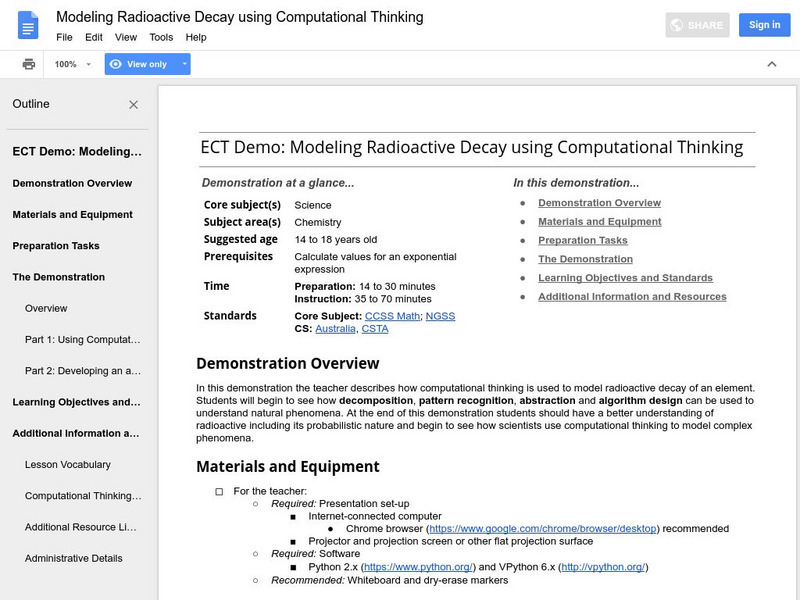The height and width of the screenshot is (600, 800).
Task: Open the 100% zoom dropdown
Action: pyautogui.click(x=72, y=64)
